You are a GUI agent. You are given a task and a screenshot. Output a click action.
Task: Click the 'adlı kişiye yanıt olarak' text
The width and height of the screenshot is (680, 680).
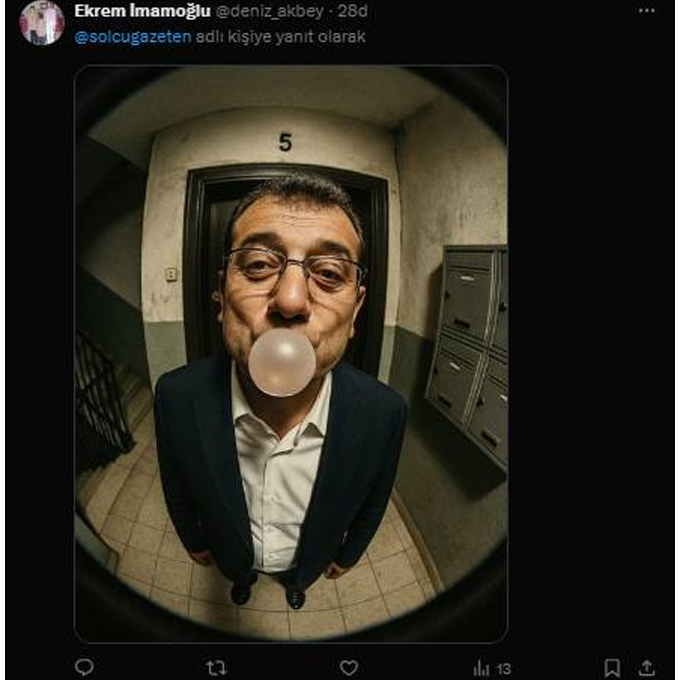tap(281, 37)
